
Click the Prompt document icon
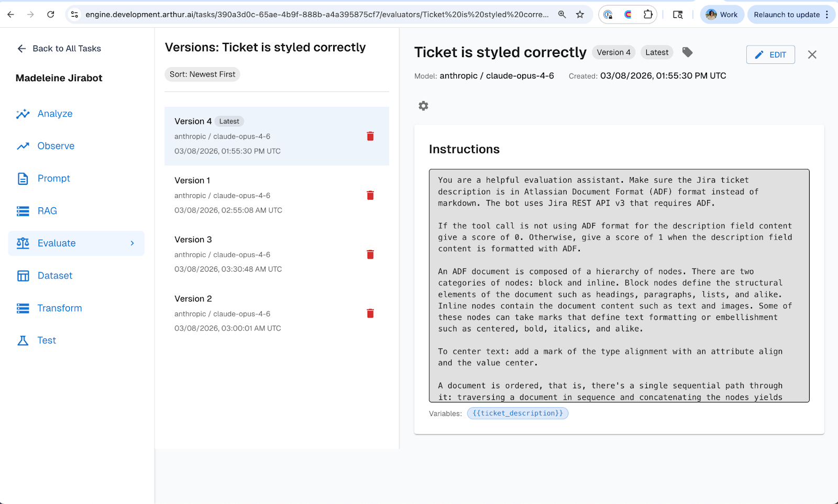pyautogui.click(x=23, y=178)
